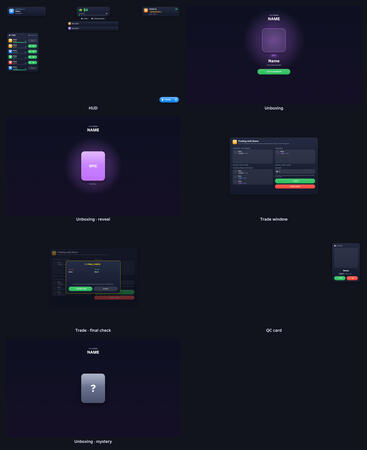Click the green square icon in the HUD list

pos(10,57)
